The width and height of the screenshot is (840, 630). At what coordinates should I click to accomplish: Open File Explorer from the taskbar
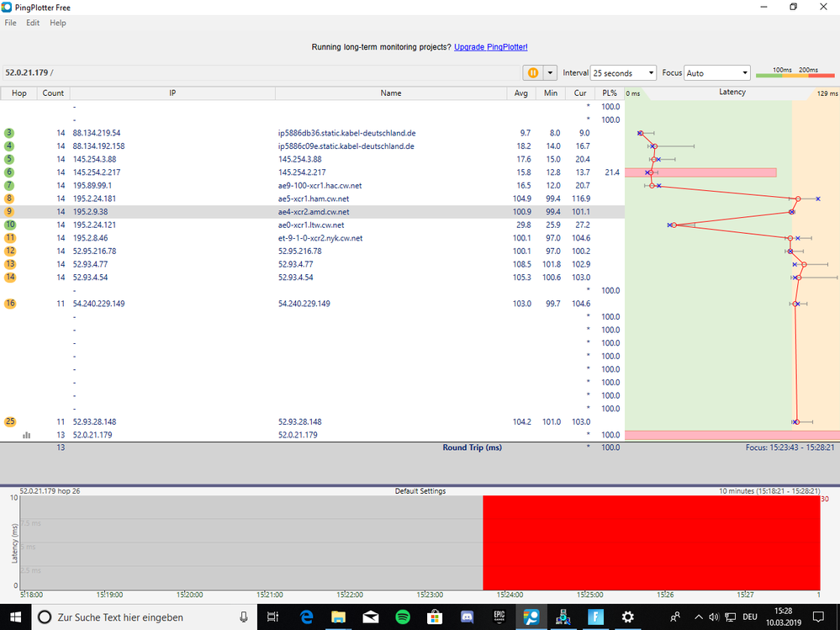click(x=339, y=617)
